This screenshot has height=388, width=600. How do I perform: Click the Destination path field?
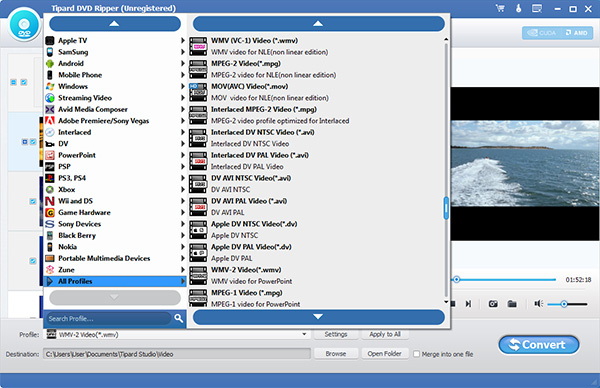[x=177, y=354]
